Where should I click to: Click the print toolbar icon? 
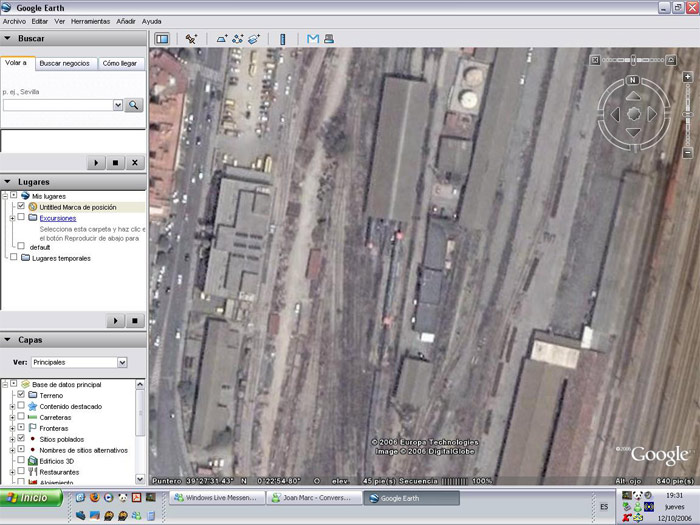[x=328, y=39]
